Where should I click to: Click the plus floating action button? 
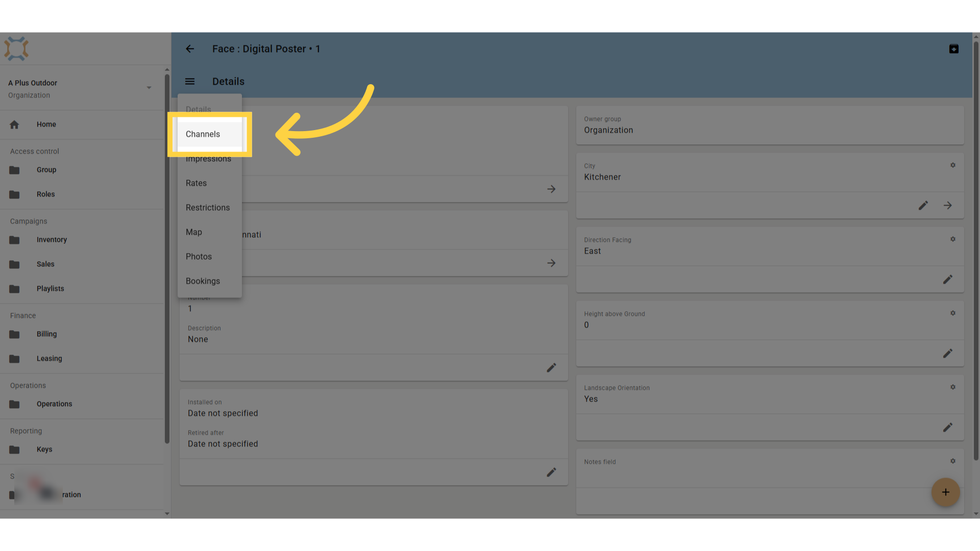coord(945,492)
